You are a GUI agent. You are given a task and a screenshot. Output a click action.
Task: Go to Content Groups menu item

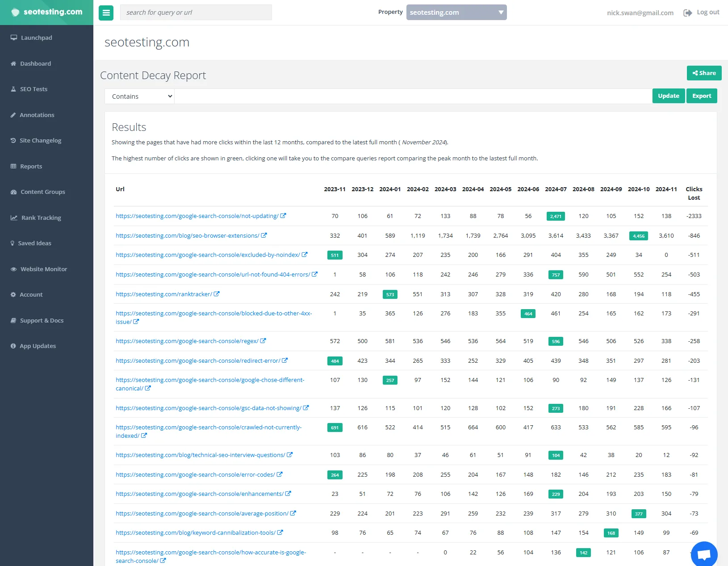(42, 192)
